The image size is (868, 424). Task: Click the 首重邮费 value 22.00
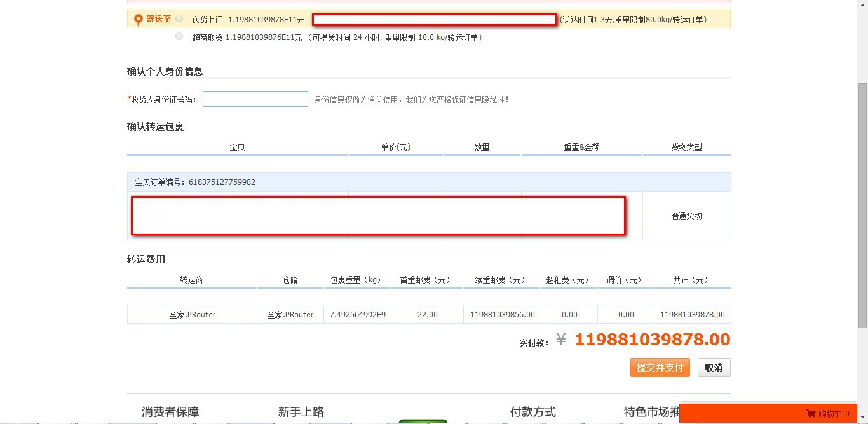point(427,314)
